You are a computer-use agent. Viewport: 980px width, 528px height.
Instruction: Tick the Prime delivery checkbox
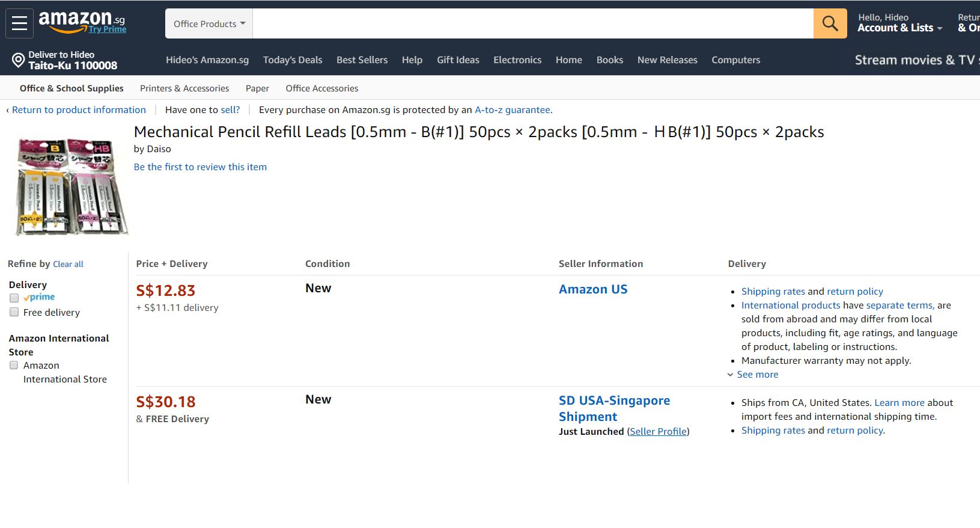[14, 298]
